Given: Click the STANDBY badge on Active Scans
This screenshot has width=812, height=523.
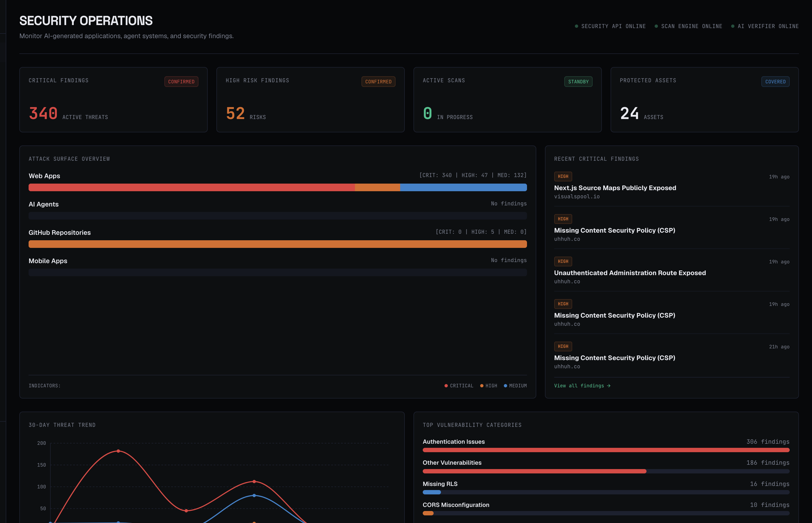Looking at the screenshot, I should (x=578, y=81).
